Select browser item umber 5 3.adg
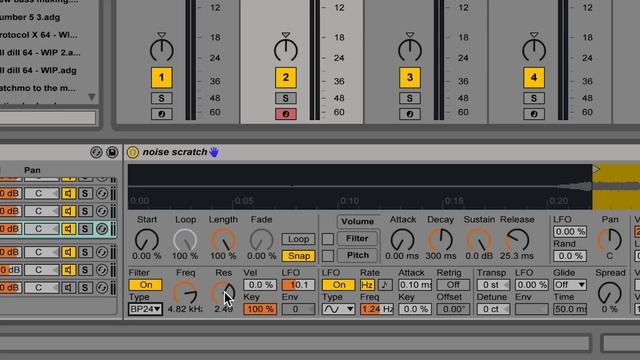The image size is (640, 360). (x=29, y=18)
